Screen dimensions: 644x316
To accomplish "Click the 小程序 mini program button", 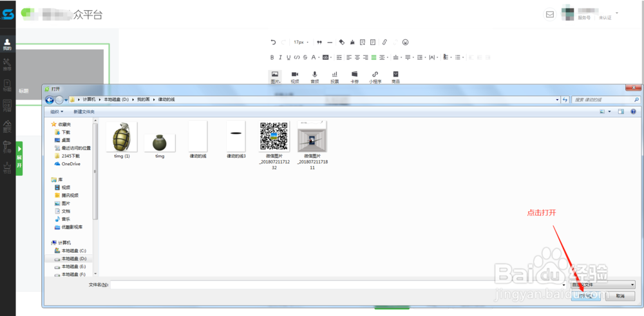I will (375, 77).
